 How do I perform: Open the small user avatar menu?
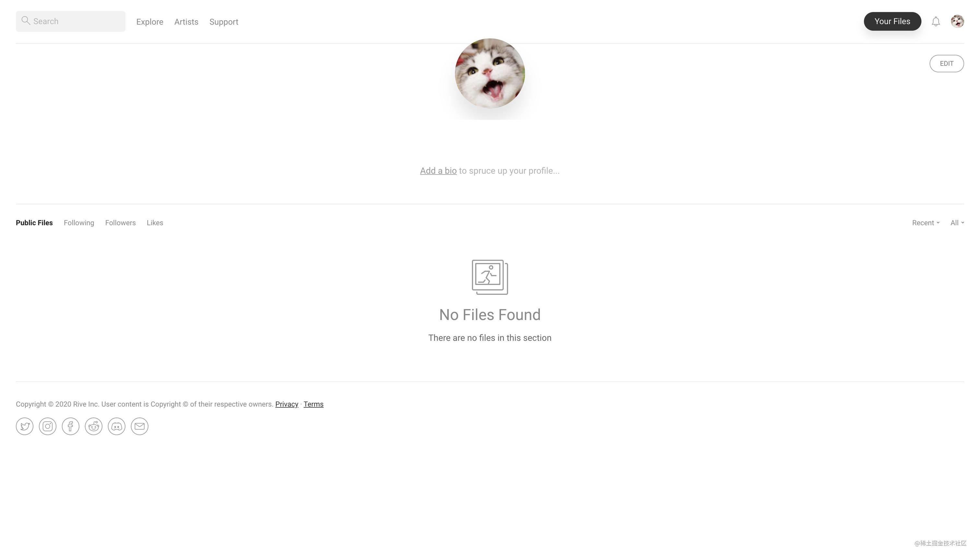[x=957, y=21]
